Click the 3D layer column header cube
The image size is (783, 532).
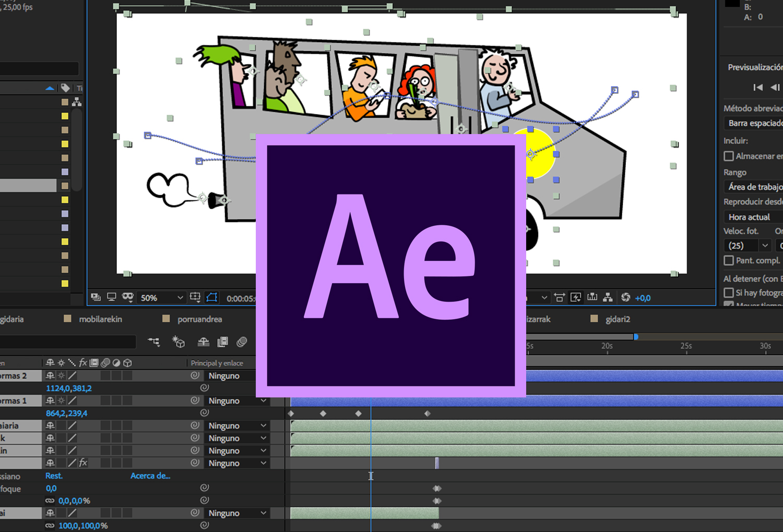click(128, 362)
